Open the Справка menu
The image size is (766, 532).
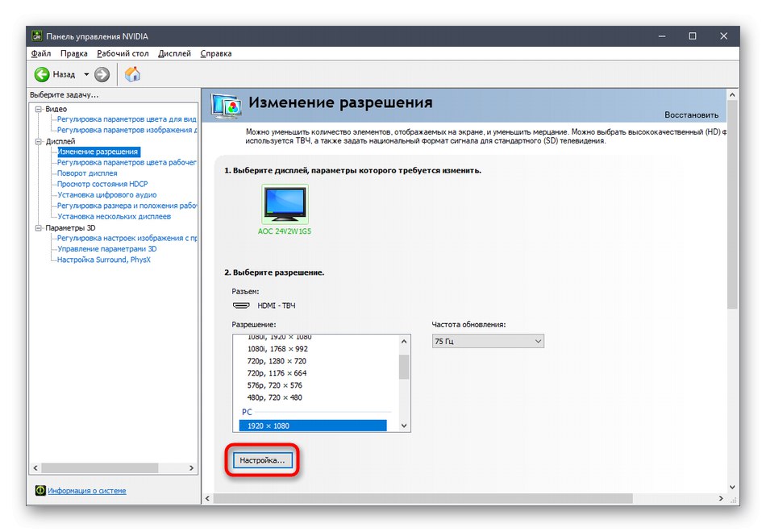point(216,54)
